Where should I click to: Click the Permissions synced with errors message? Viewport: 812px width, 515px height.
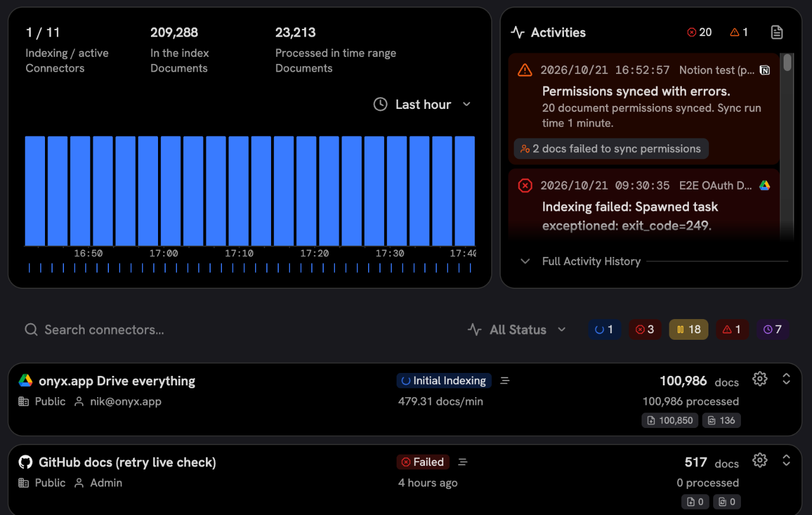point(636,92)
